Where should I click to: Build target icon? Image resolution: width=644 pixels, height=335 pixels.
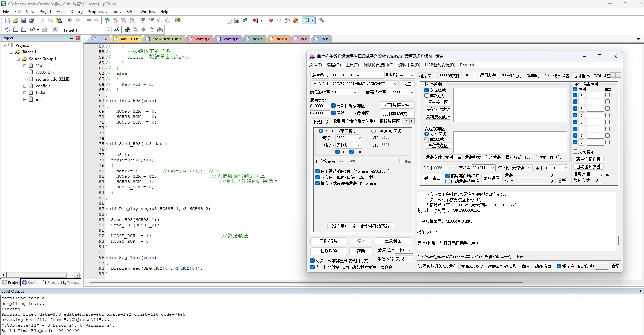tap(16, 30)
